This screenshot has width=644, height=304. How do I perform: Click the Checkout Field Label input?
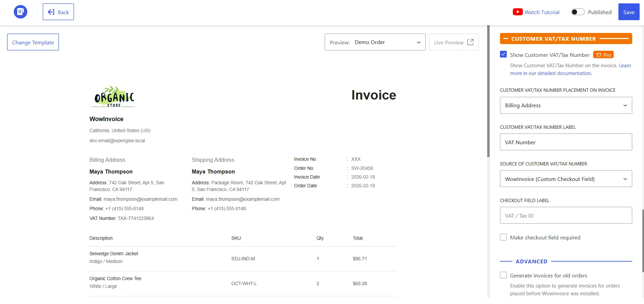tap(566, 215)
